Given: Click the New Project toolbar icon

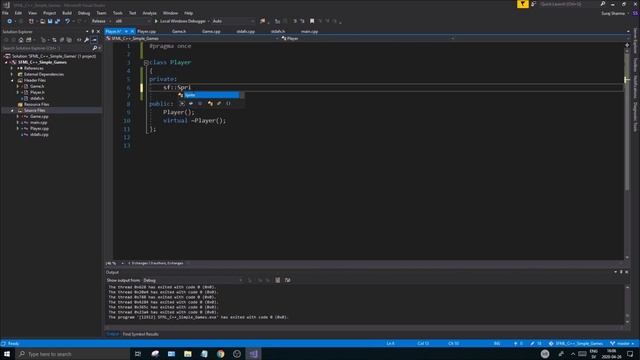Looking at the screenshot, I should [x=31, y=21].
